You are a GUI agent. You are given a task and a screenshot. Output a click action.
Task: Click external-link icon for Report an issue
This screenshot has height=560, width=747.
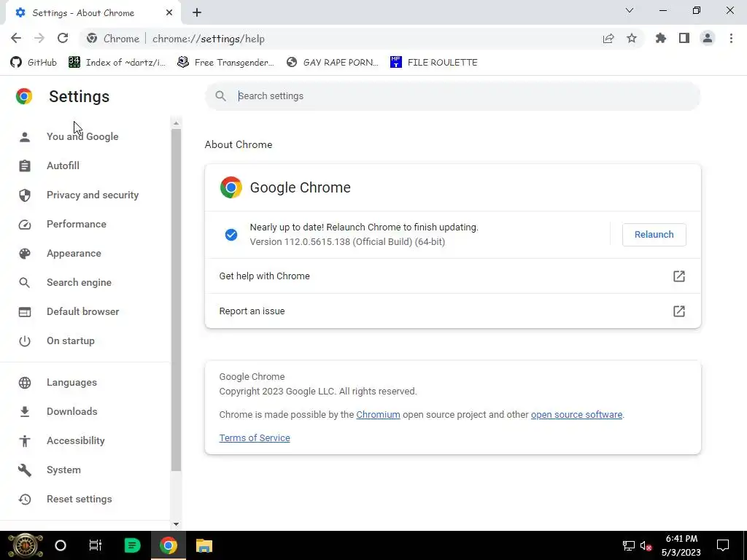coord(679,311)
